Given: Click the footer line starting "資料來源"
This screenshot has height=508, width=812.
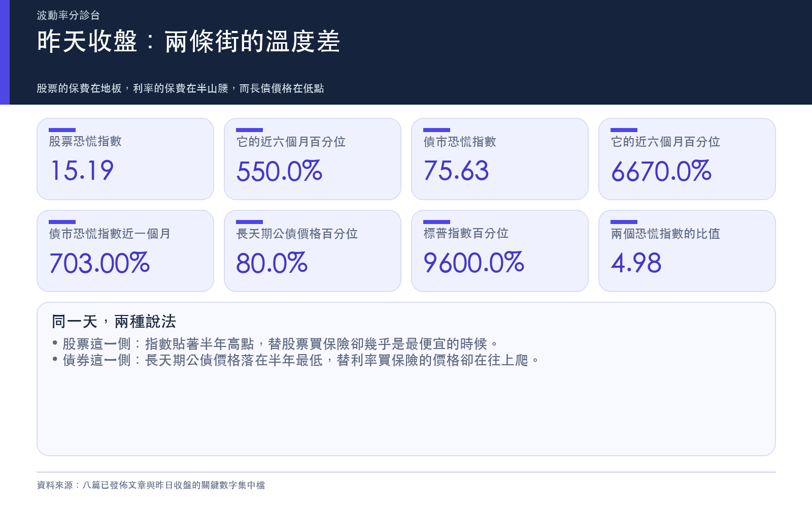Looking at the screenshot, I should [x=151, y=485].
